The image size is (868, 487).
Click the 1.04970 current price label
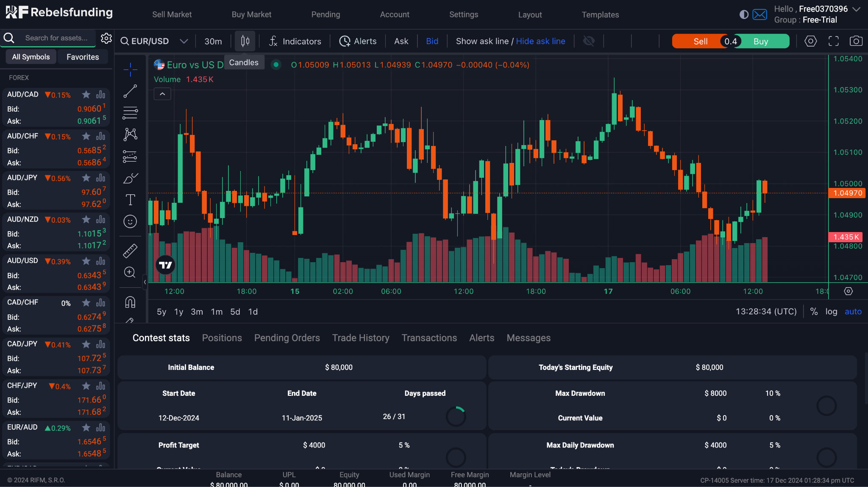pyautogui.click(x=847, y=193)
